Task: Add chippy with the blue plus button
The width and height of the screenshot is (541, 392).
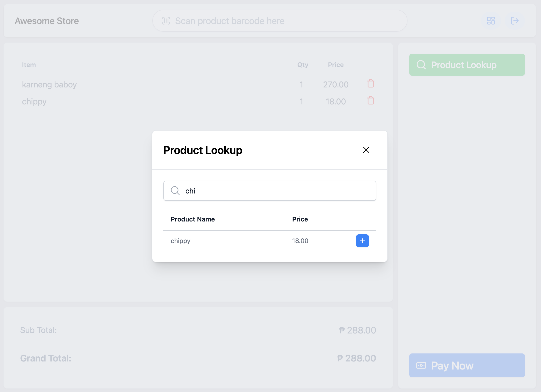Action: (x=362, y=241)
